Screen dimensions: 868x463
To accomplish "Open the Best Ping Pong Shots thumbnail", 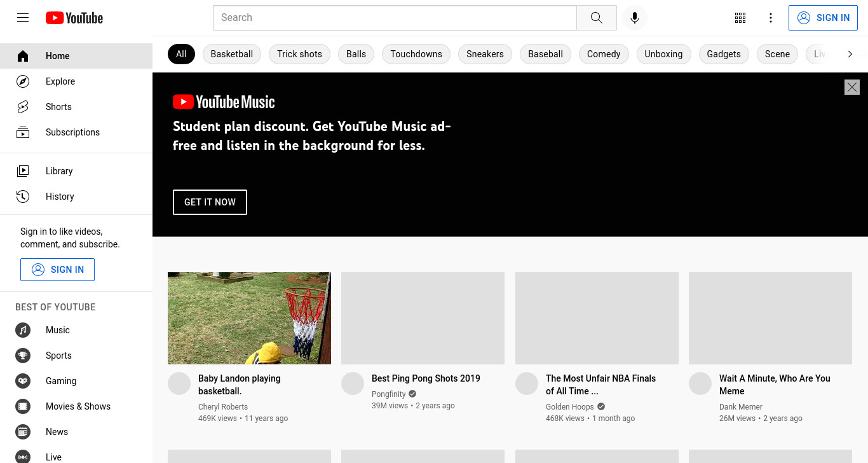I will pos(423,318).
